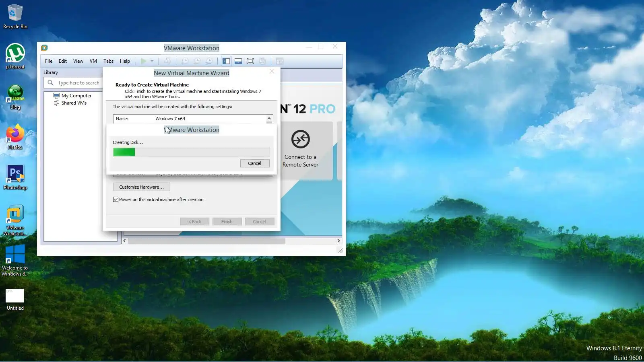This screenshot has width=644, height=362.
Task: Cancel the Creating Disk operation
Action: click(x=255, y=163)
